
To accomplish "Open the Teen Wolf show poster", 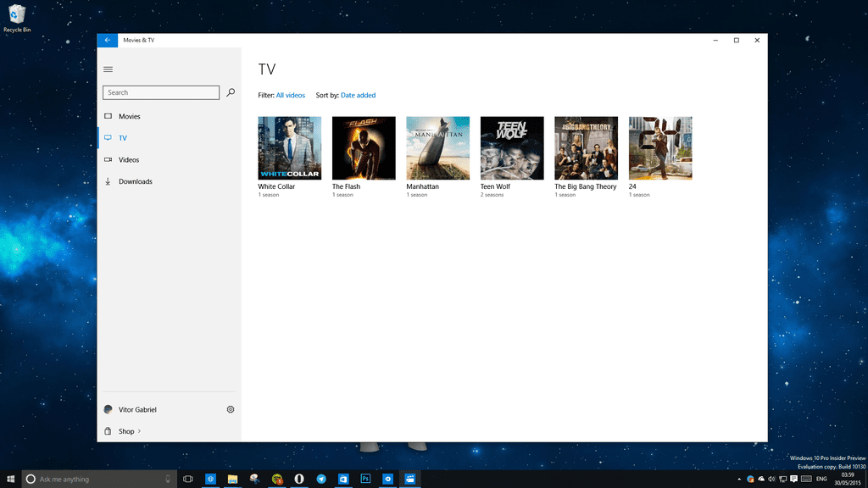I will [x=512, y=147].
